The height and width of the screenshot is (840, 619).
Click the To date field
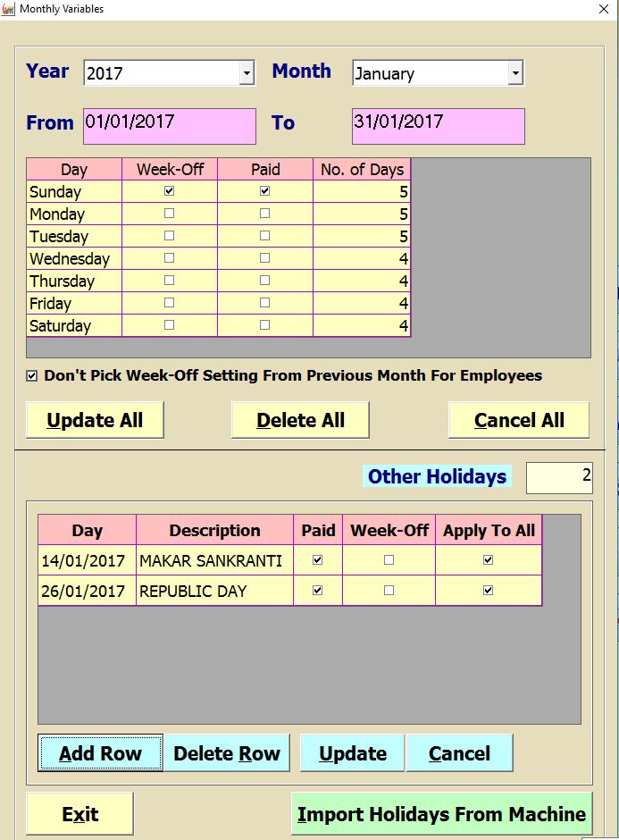[x=438, y=126]
